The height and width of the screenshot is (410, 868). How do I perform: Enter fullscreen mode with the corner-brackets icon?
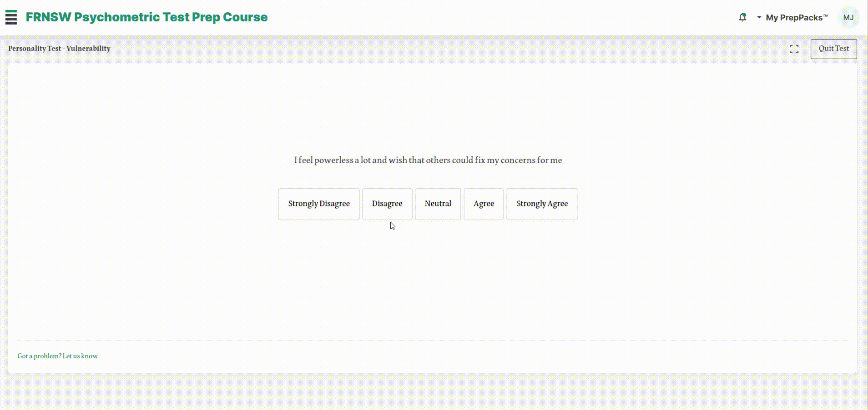click(x=794, y=49)
